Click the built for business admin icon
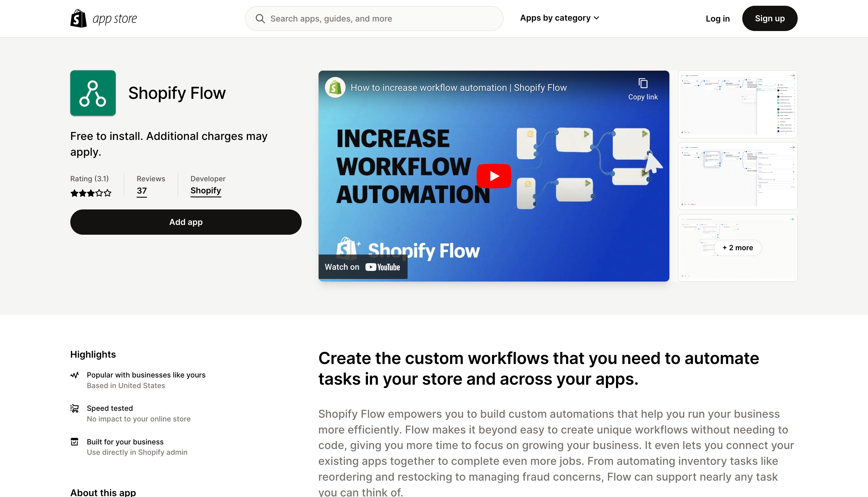The width and height of the screenshot is (868, 497). (x=75, y=442)
